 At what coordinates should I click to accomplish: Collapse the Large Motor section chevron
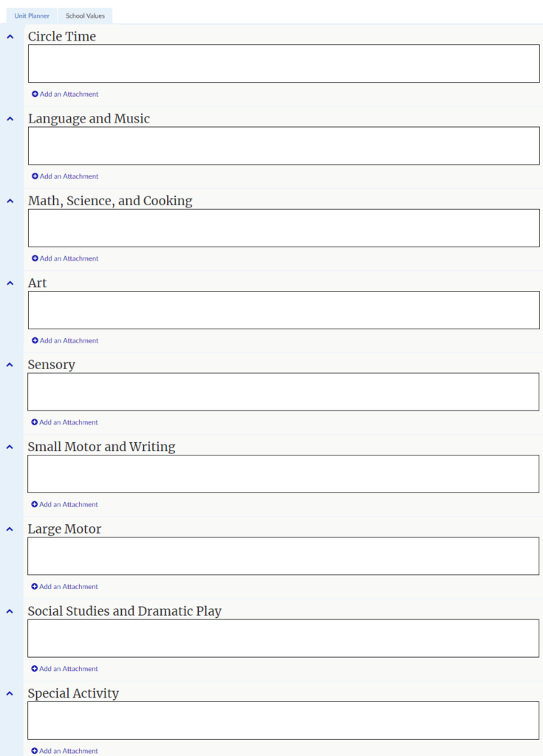tap(10, 529)
